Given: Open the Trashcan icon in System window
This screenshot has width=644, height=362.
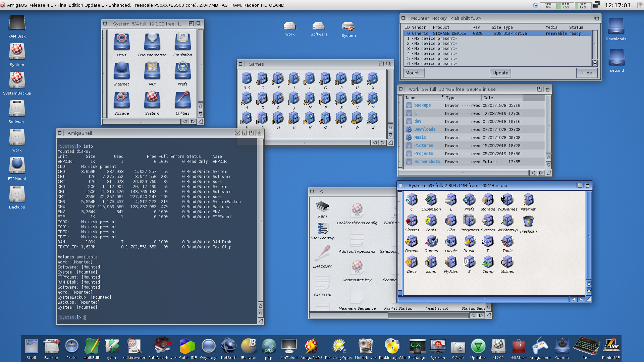Looking at the screenshot, I should click(x=528, y=222).
